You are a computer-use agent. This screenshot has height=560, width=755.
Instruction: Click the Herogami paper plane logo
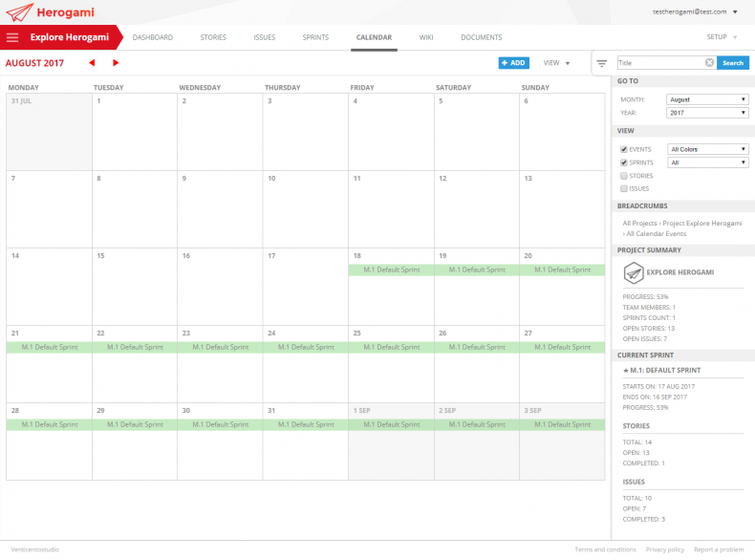tap(20, 12)
